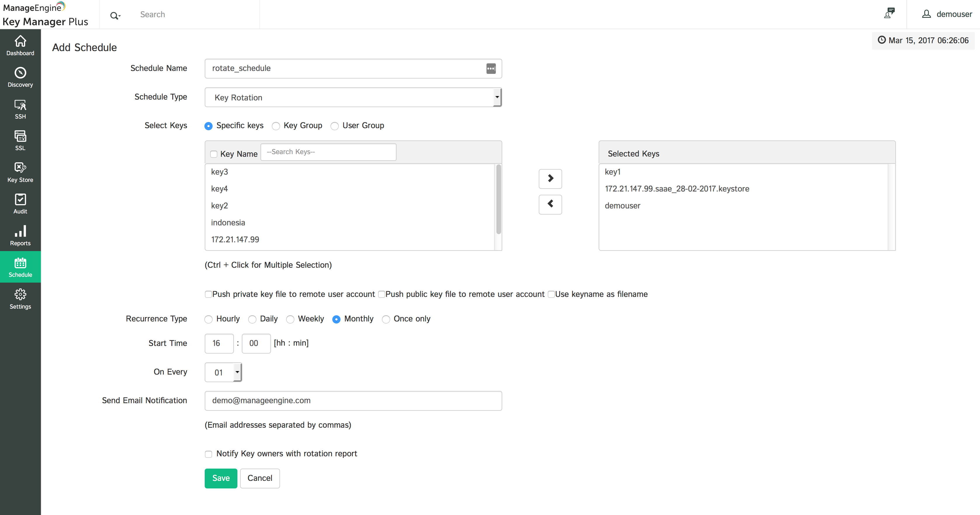Click the green Save button
This screenshot has width=980, height=515.
coord(221,478)
